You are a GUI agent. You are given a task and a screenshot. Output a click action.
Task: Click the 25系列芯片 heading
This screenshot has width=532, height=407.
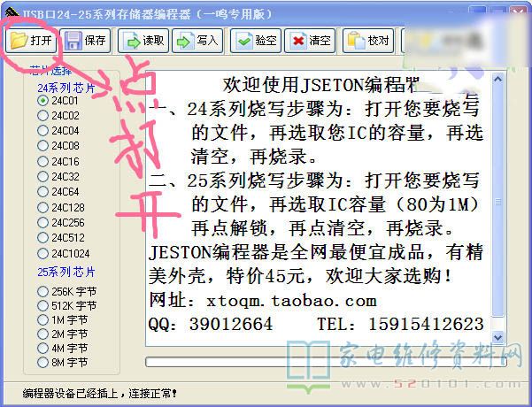click(x=66, y=272)
